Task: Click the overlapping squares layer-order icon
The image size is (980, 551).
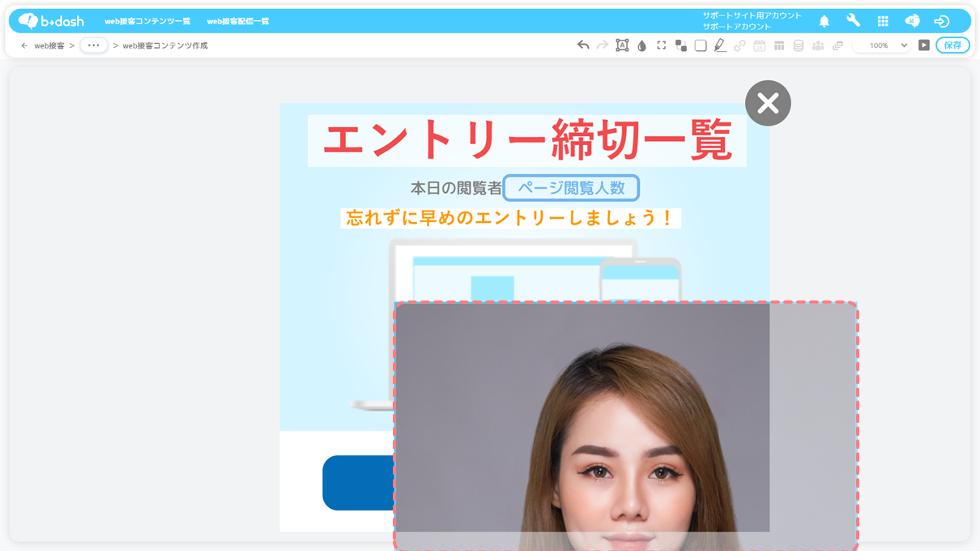Action: 680,45
